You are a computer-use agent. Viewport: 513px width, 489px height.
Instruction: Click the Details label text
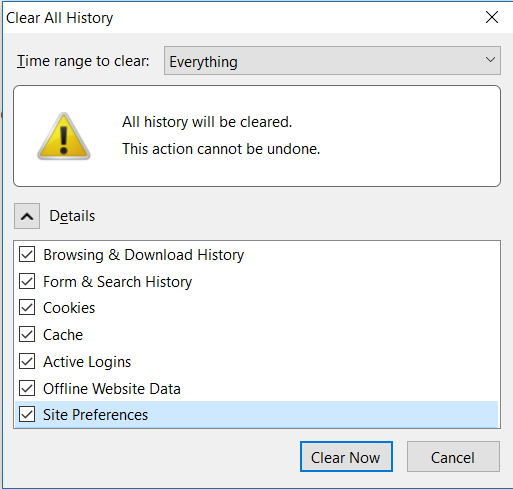(x=72, y=216)
